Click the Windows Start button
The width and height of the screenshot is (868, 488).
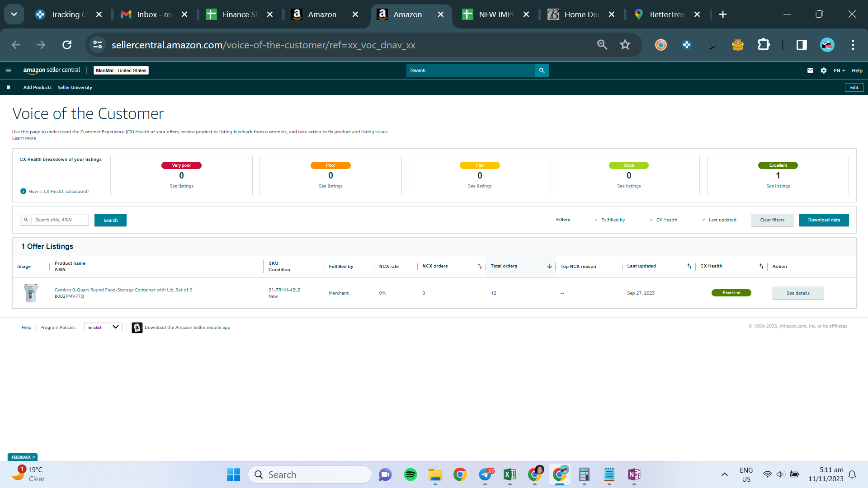pyautogui.click(x=234, y=474)
